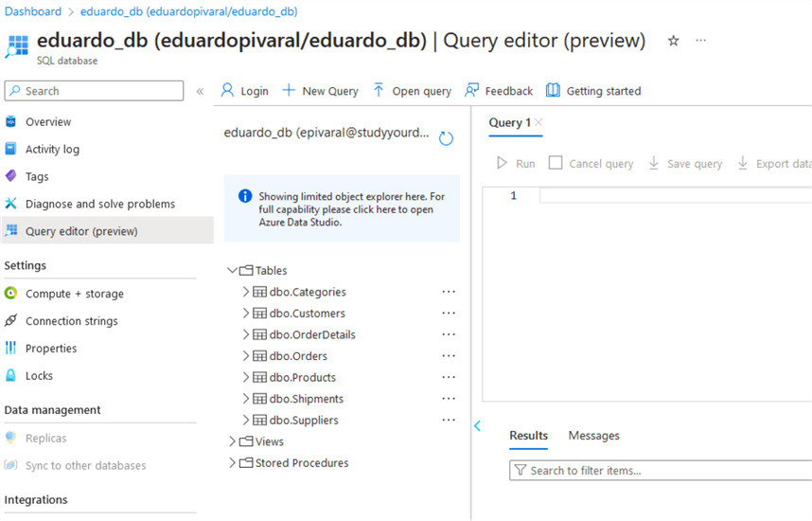Click Open query in toolbar

click(x=412, y=91)
